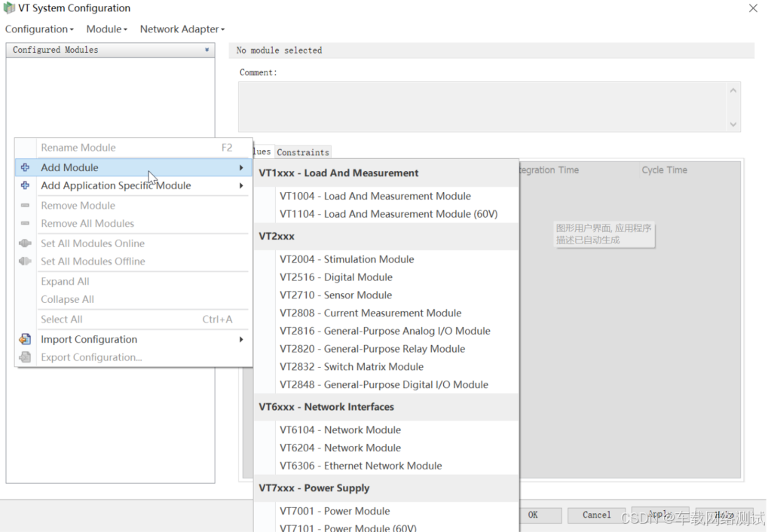Open Import Configuration menu entry
Image resolution: width=768 pixels, height=532 pixels.
(x=133, y=340)
